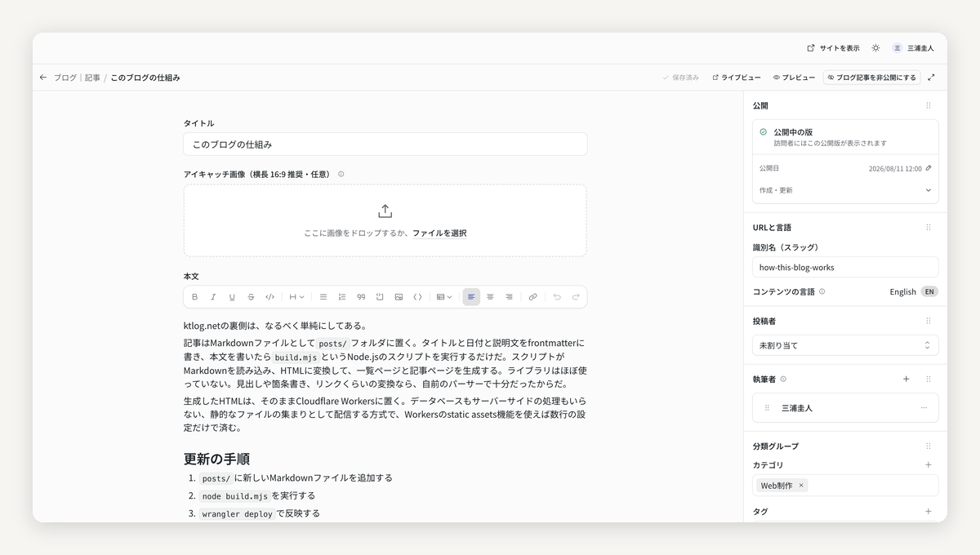Click the node build.mjs list item
This screenshot has width=980, height=555.
[257, 495]
